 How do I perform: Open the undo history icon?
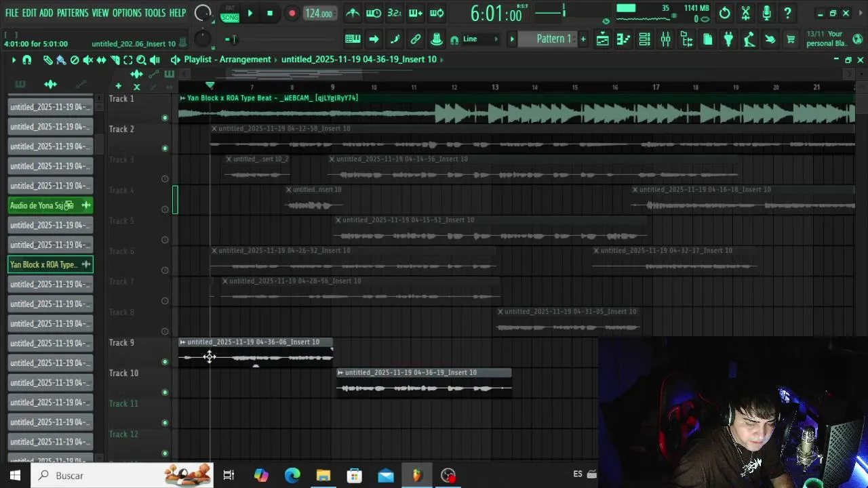(x=725, y=13)
